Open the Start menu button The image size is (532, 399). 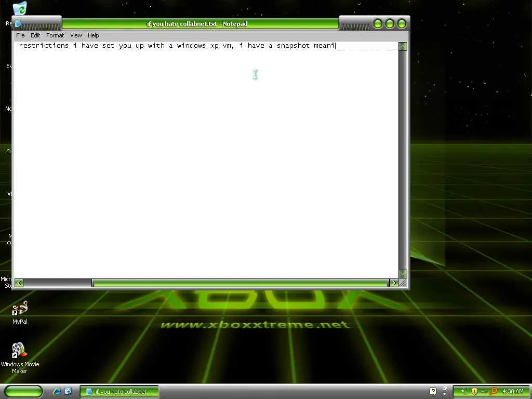(x=23, y=391)
